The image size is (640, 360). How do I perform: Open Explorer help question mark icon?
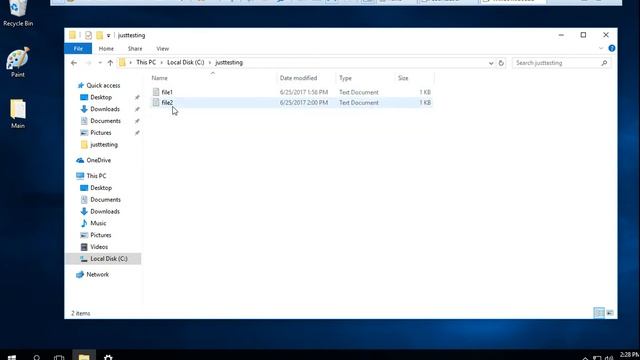pos(611,48)
